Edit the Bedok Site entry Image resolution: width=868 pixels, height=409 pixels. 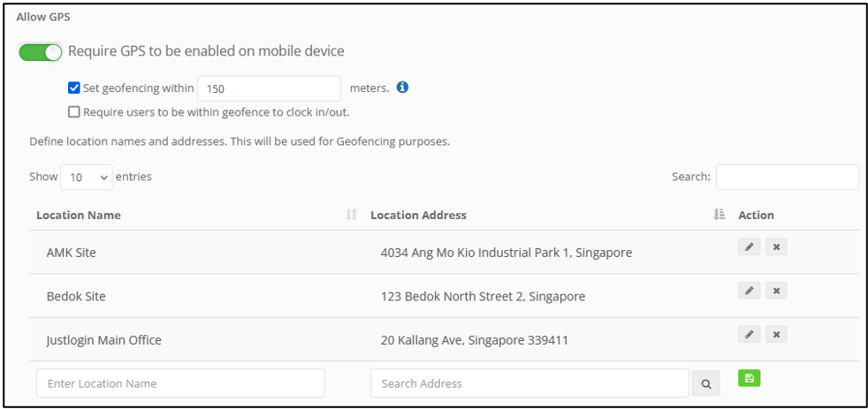pos(749,291)
